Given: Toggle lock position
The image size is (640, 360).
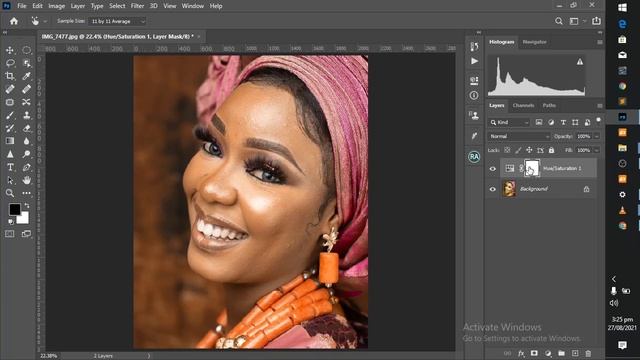Looking at the screenshot, I should [529, 150].
